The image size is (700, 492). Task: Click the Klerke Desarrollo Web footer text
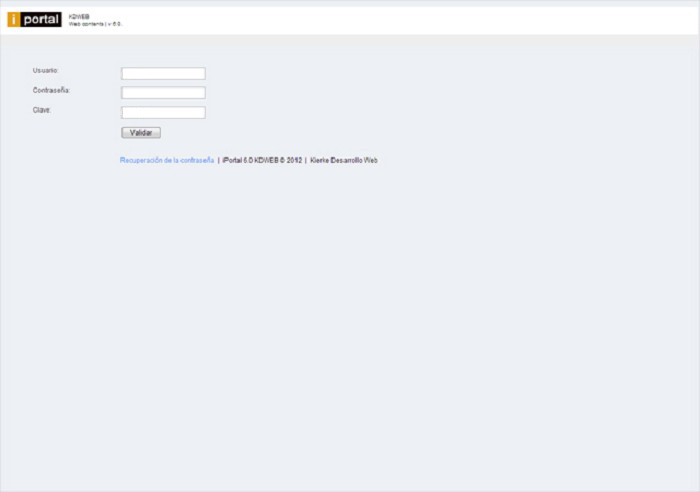point(344,160)
